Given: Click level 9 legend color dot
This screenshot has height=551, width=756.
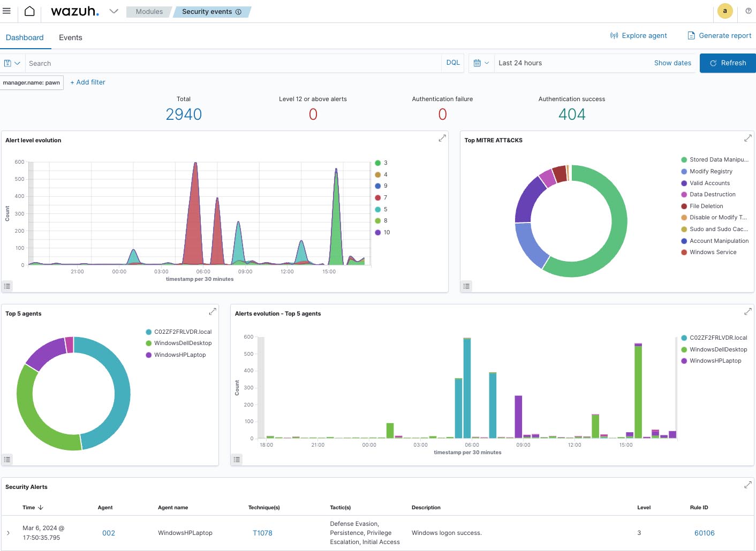Looking at the screenshot, I should (x=378, y=186).
